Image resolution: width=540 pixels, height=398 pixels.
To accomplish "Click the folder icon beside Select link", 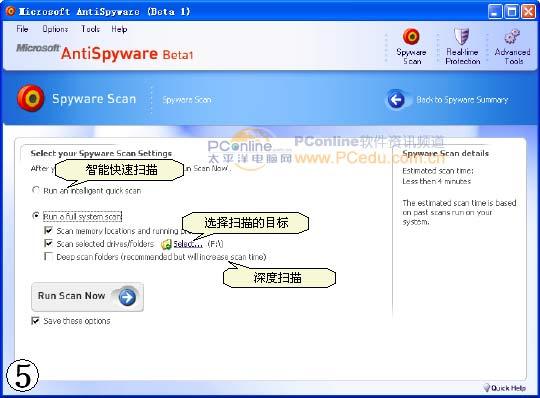I will tap(166, 244).
